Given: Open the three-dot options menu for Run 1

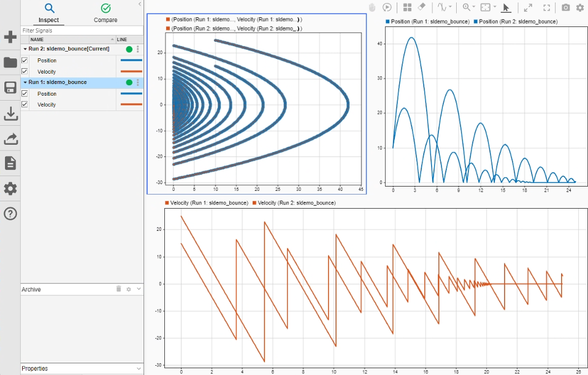Looking at the screenshot, I should pyautogui.click(x=137, y=82).
